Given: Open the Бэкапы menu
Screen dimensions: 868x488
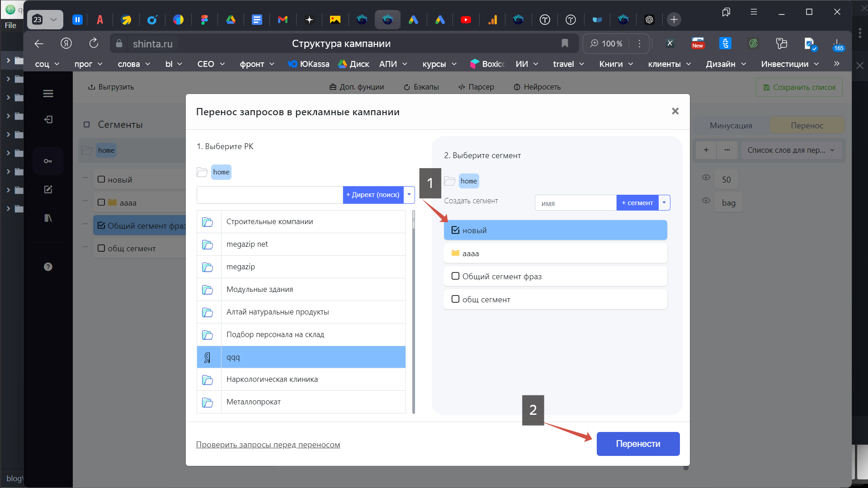Looking at the screenshot, I should 421,87.
